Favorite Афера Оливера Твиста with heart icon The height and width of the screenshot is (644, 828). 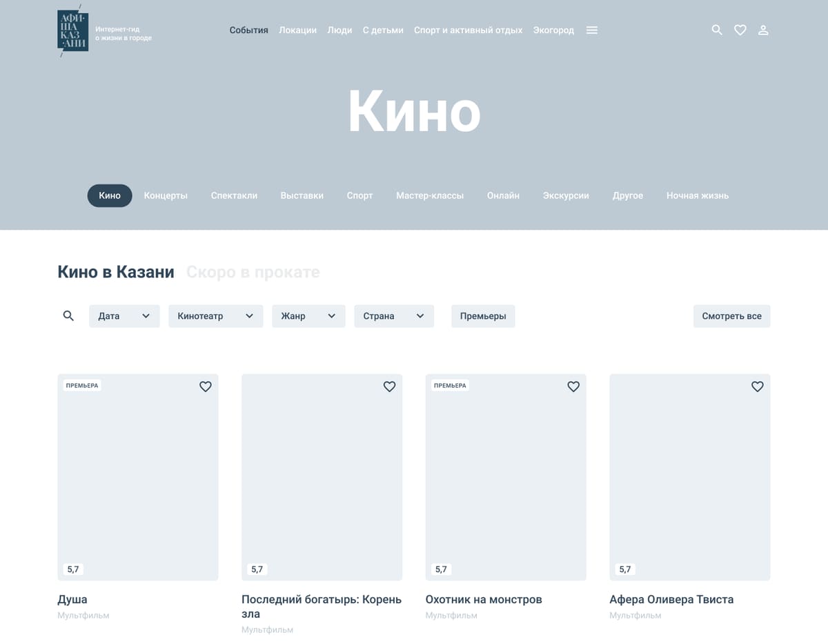coord(758,387)
